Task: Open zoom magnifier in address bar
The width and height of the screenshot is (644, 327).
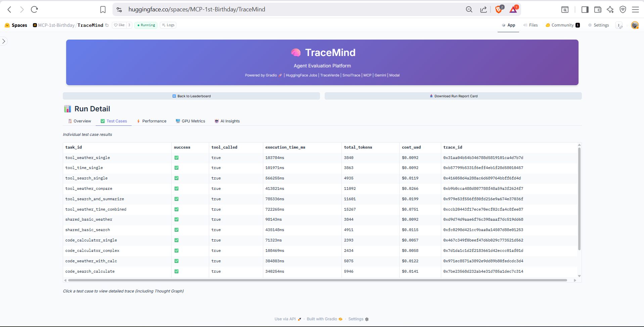Action: pyautogui.click(x=469, y=10)
